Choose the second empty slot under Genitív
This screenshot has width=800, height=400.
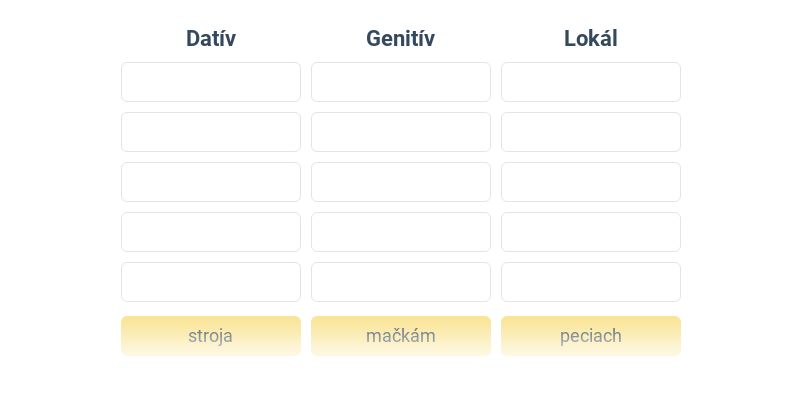pyautogui.click(x=401, y=132)
